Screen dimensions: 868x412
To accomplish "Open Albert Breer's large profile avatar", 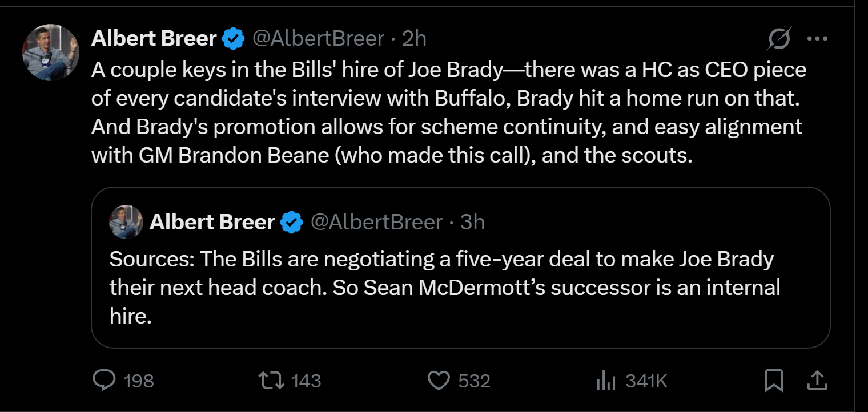I will coord(50,52).
